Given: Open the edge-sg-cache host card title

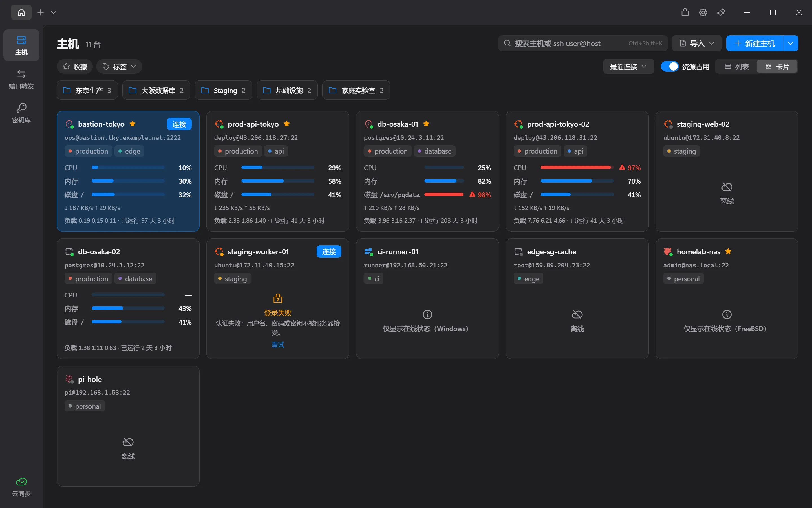Looking at the screenshot, I should tap(551, 251).
